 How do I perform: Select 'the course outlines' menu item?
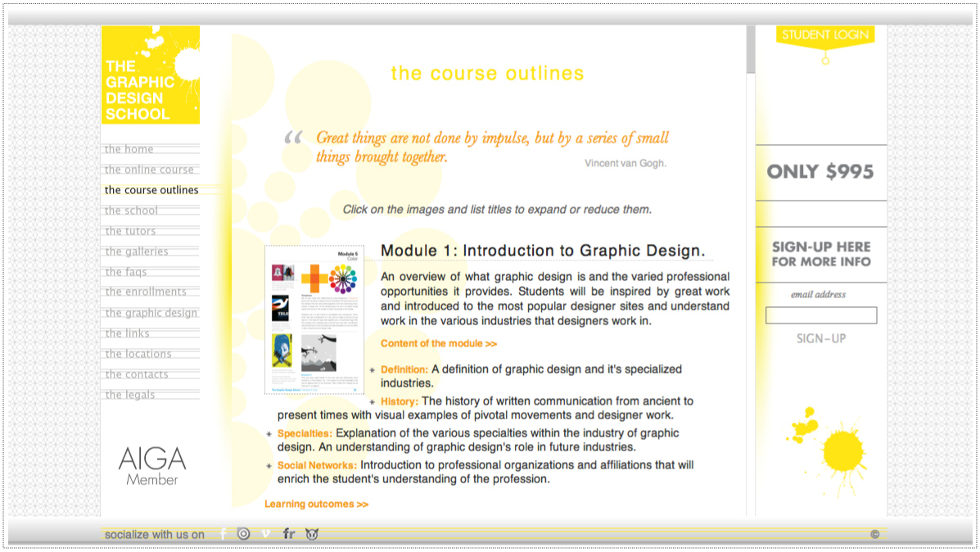click(151, 190)
